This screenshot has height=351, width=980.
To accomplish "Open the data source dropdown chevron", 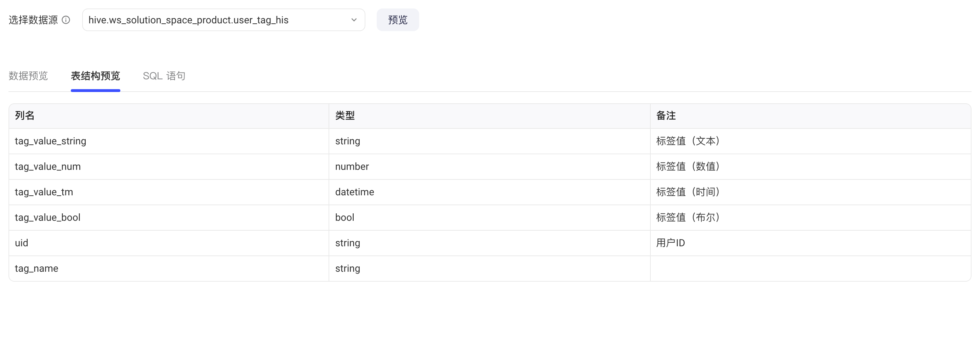I will coord(354,20).
